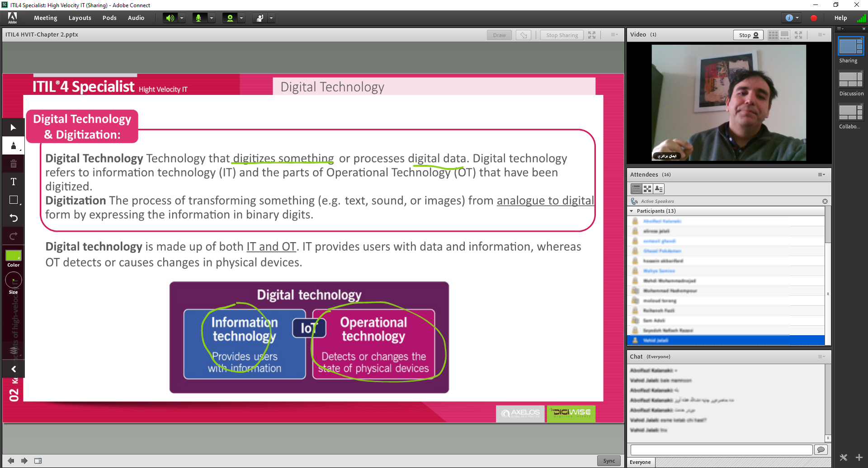The image size is (868, 468).
Task: Expand the speaker options dropdown arrow
Action: tap(182, 18)
